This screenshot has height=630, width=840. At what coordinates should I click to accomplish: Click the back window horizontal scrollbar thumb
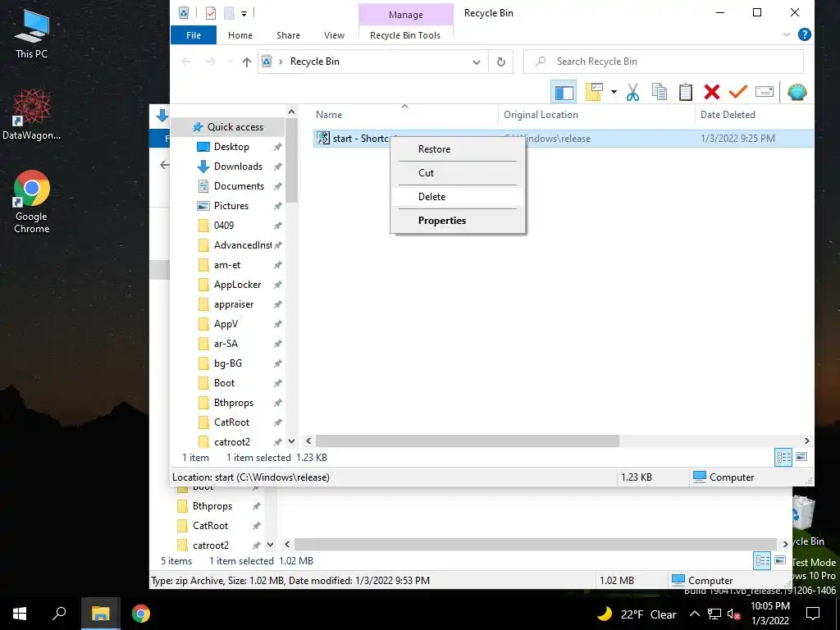[535, 545]
